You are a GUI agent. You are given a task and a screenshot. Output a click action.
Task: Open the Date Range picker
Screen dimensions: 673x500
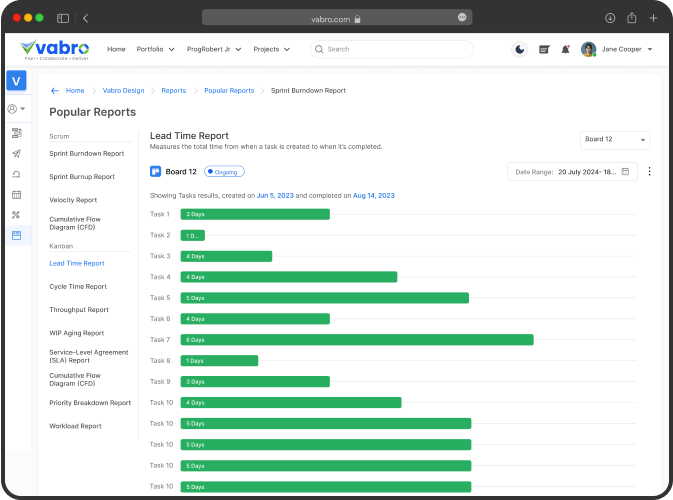(x=572, y=172)
